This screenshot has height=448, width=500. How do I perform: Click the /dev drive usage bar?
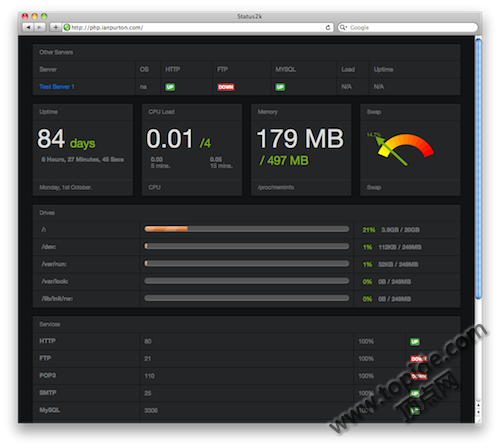click(x=247, y=246)
